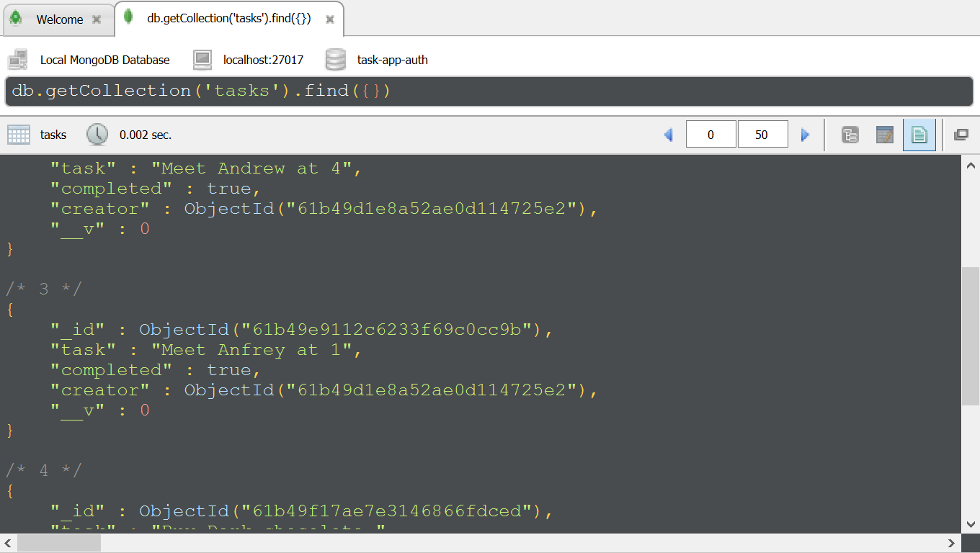Click the limit value field showing 50

[x=762, y=135]
